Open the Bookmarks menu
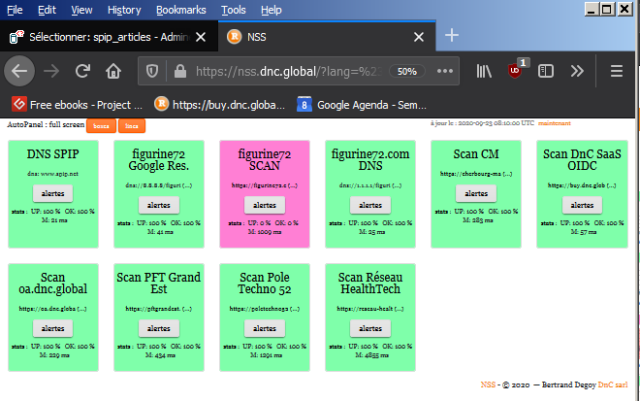 (181, 10)
